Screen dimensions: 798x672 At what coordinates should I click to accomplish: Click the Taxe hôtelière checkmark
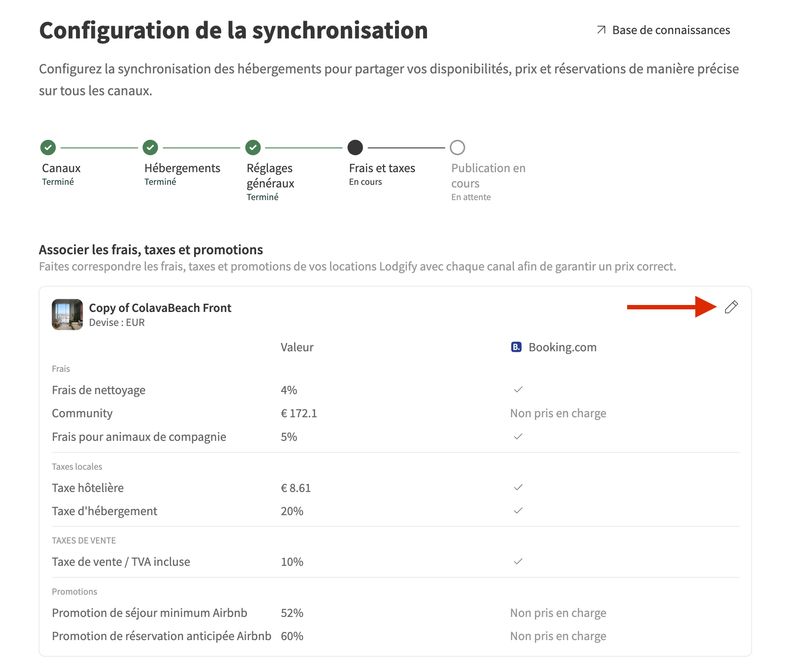518,487
